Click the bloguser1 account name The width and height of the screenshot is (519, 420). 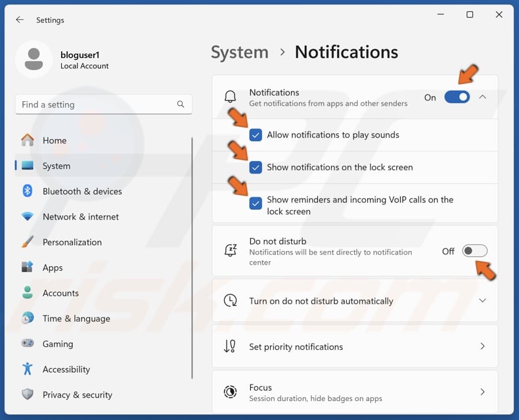tap(79, 55)
